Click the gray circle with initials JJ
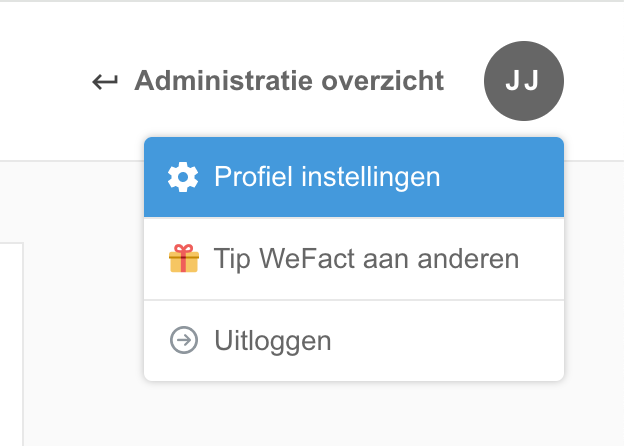This screenshot has width=624, height=446. click(523, 81)
